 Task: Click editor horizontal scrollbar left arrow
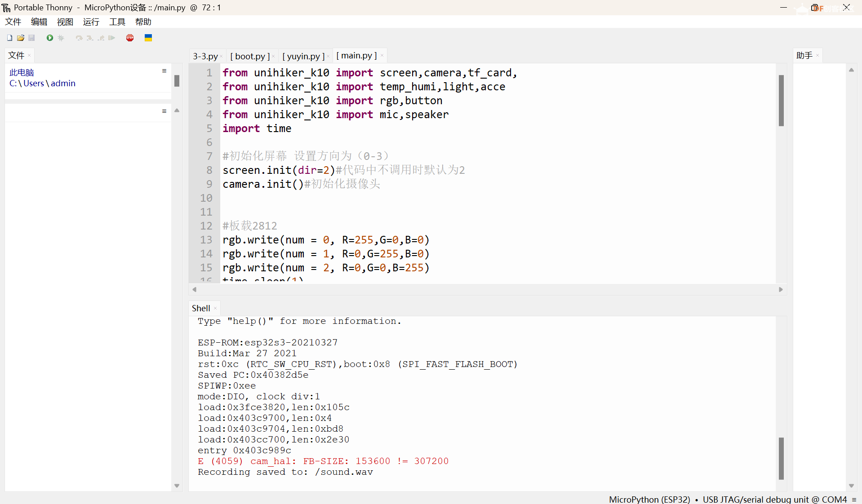click(x=195, y=289)
